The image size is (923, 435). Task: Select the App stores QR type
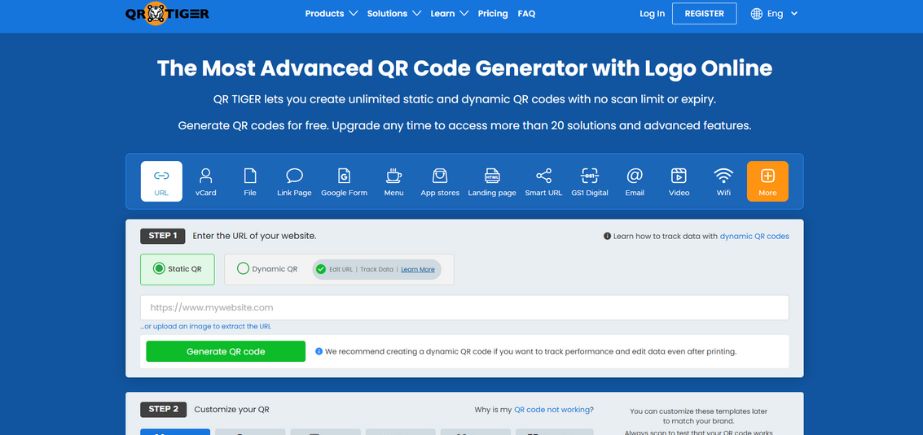[440, 181]
